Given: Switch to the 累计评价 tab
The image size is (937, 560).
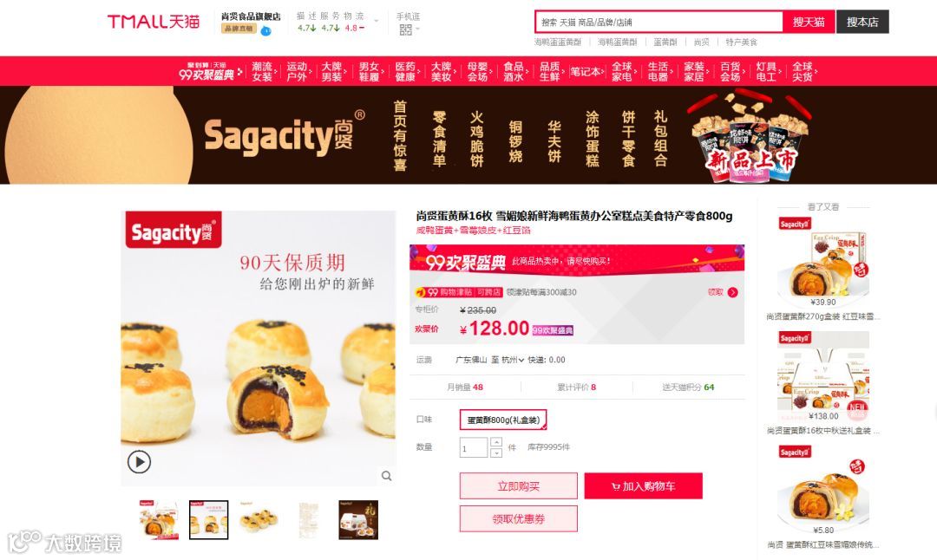Looking at the screenshot, I should pyautogui.click(x=577, y=387).
